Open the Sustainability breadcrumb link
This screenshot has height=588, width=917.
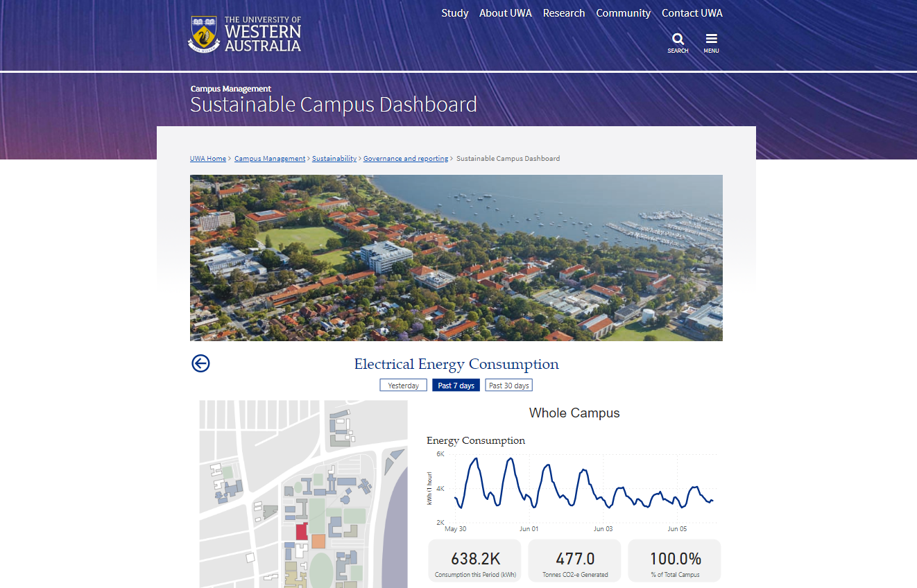(x=334, y=159)
